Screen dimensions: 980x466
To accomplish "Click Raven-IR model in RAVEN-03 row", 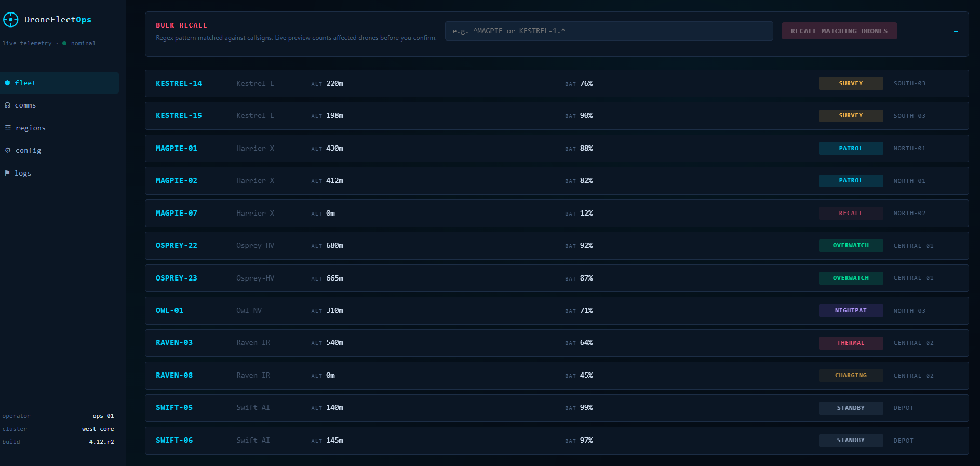I will (x=253, y=343).
